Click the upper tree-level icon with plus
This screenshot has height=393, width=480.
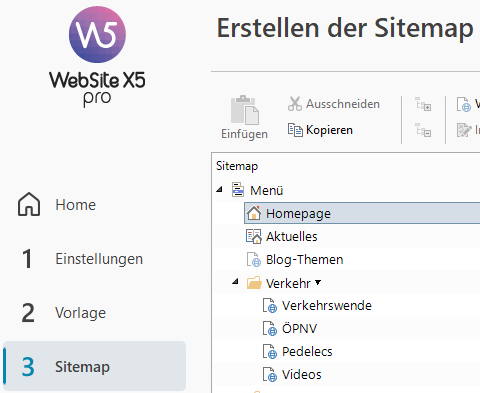423,104
